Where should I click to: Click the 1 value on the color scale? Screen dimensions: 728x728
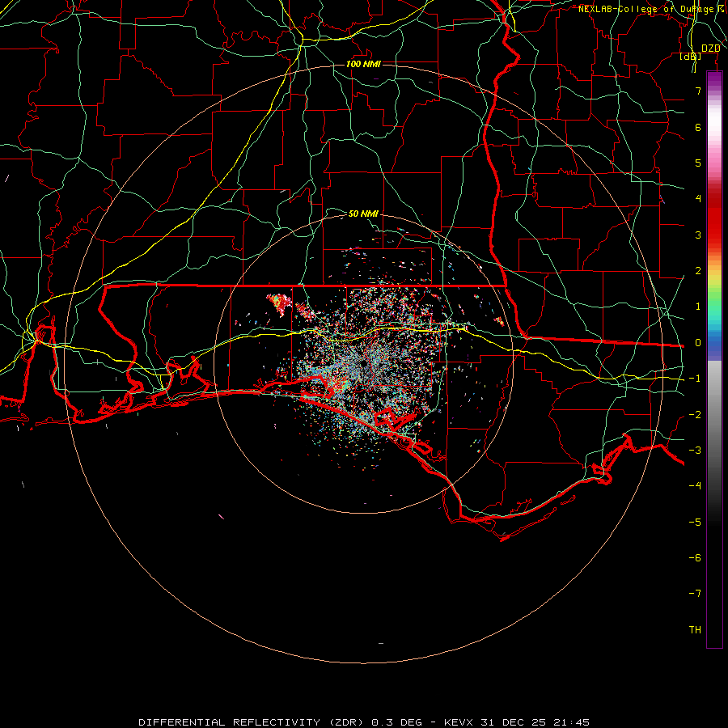[698, 307]
